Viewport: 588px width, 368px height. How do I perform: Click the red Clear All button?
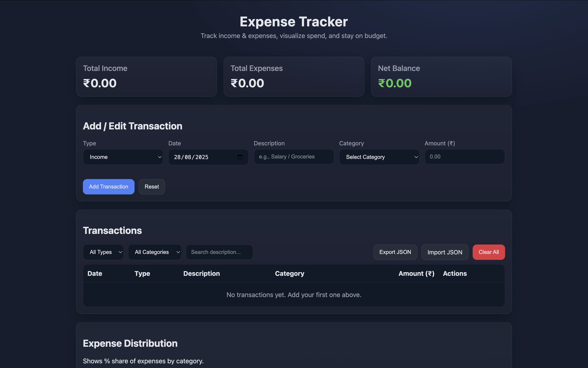coord(489,252)
